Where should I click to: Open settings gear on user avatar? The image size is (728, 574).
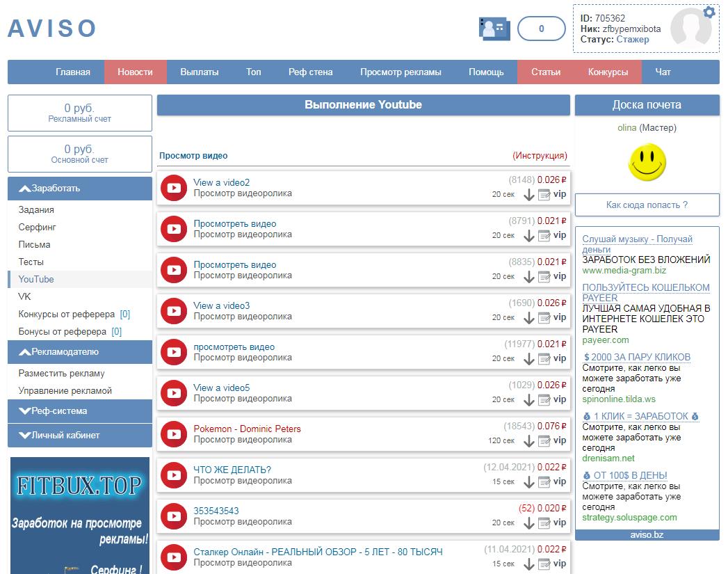(x=709, y=12)
